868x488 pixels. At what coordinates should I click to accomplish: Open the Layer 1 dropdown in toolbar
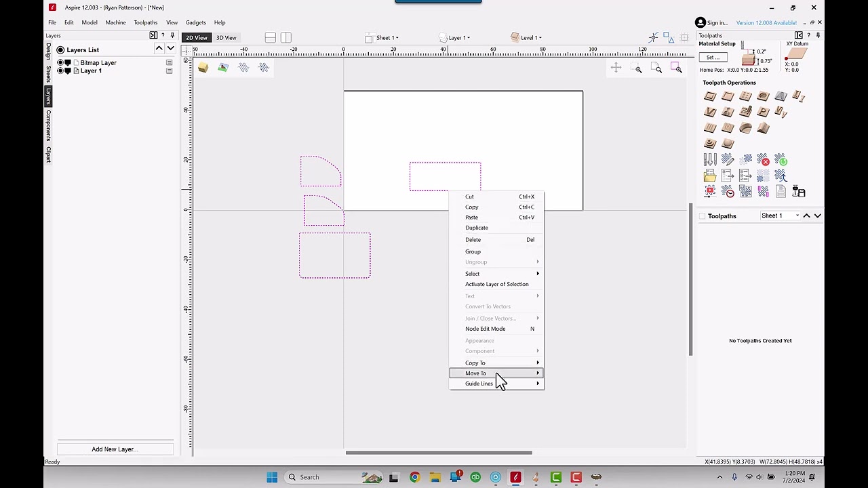click(x=455, y=38)
